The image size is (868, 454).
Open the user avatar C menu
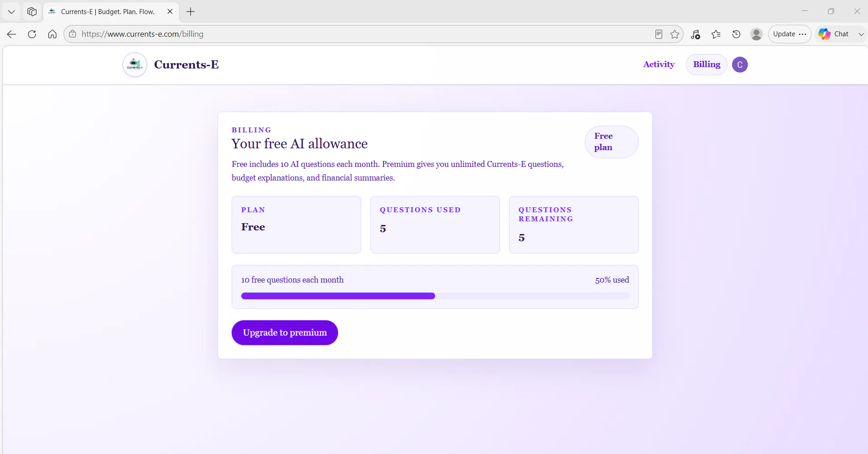coord(740,64)
